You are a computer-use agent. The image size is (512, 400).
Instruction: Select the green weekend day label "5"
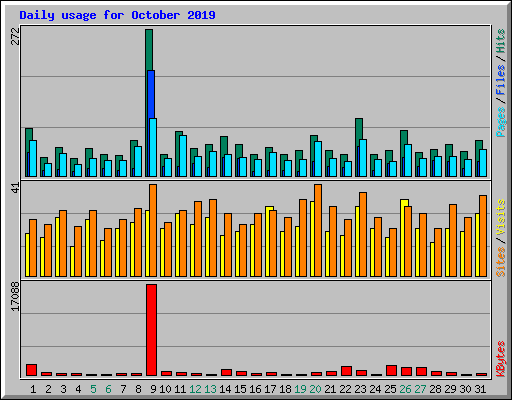(93, 389)
